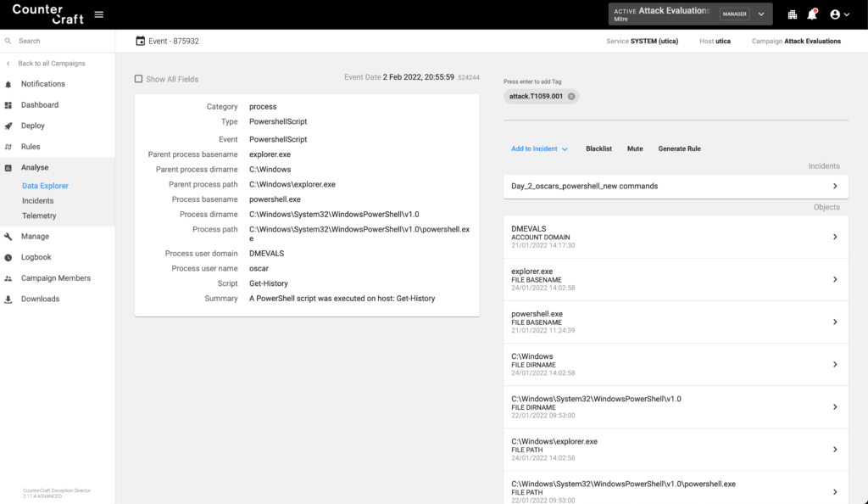Click the Generate Rule button
Viewport: 868px width, 504px height.
point(679,148)
